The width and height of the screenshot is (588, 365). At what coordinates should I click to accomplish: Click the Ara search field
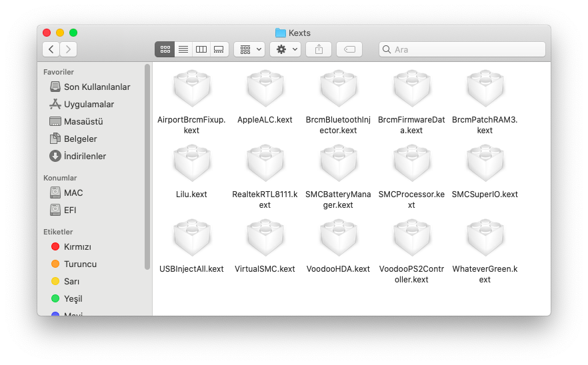tap(462, 49)
